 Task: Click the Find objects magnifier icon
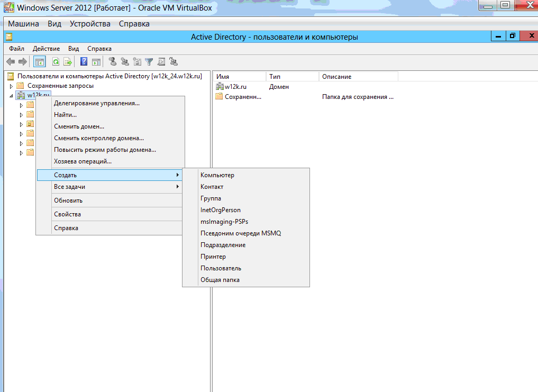[161, 62]
